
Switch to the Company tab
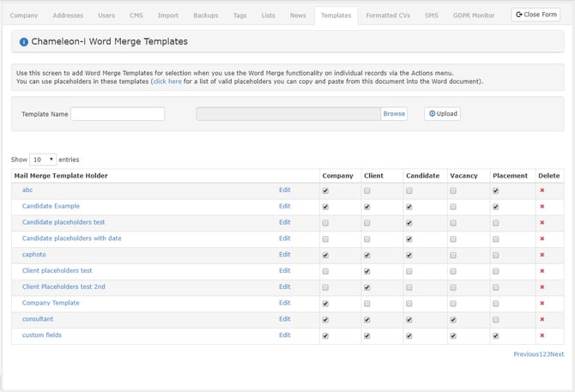pyautogui.click(x=24, y=15)
